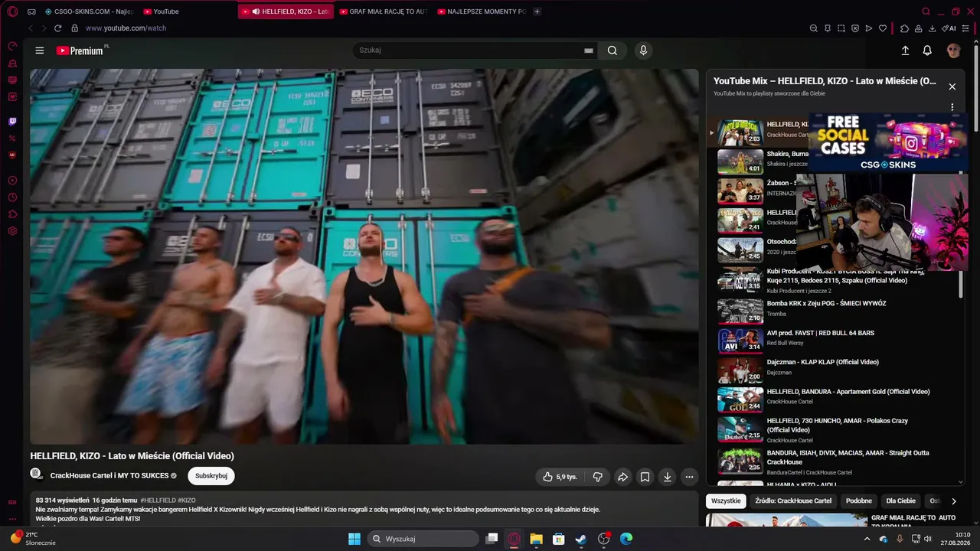Open the YouTube upload/create button
The image size is (980, 551).
pyautogui.click(x=905, y=51)
